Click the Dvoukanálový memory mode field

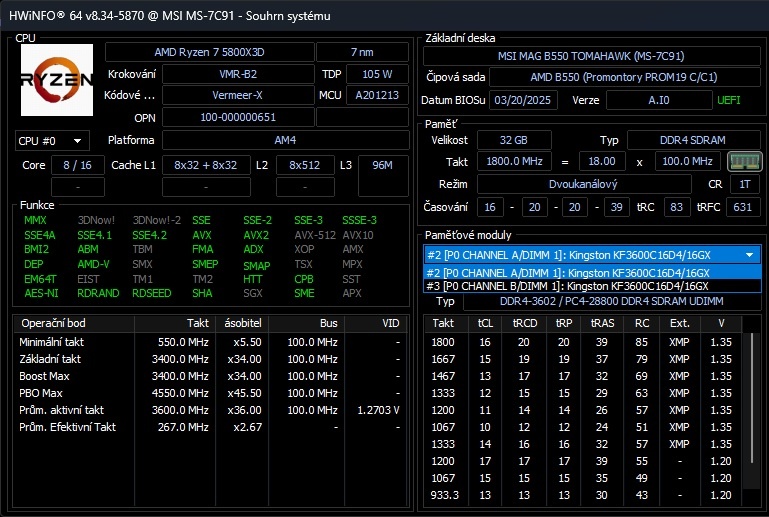pyautogui.click(x=570, y=184)
